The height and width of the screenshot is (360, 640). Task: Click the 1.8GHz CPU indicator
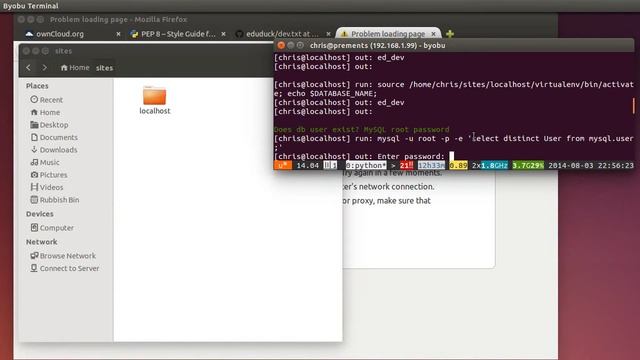click(494, 165)
